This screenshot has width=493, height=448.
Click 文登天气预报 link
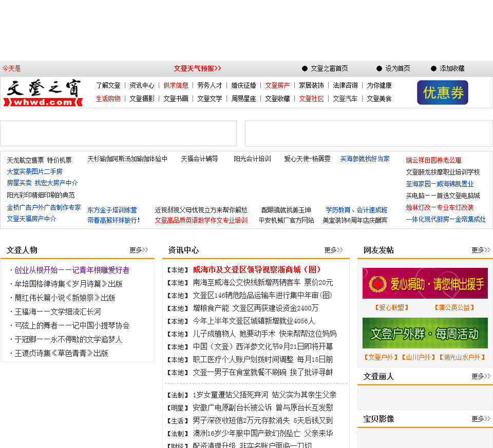point(197,68)
